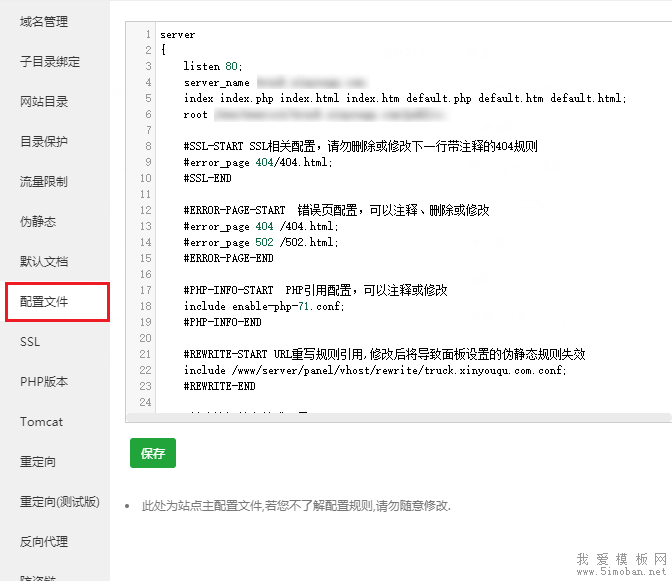Click the green 保存 button
The width and height of the screenshot is (672, 581).
pyautogui.click(x=153, y=453)
